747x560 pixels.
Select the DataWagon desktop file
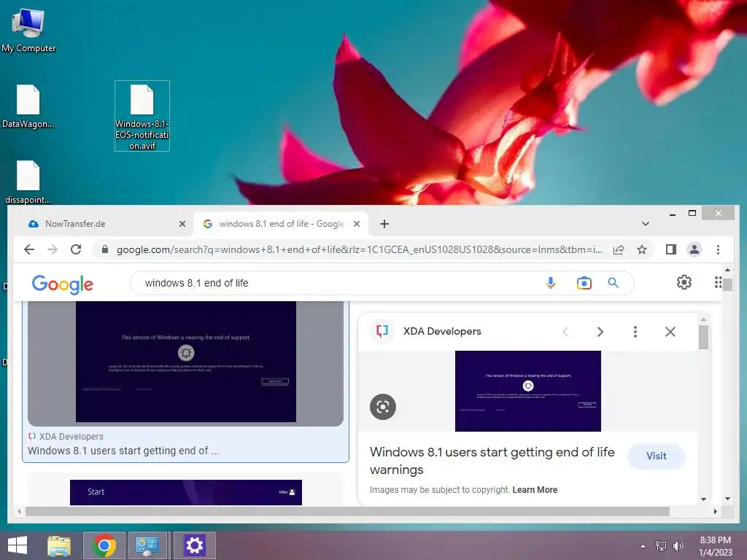tap(28, 106)
